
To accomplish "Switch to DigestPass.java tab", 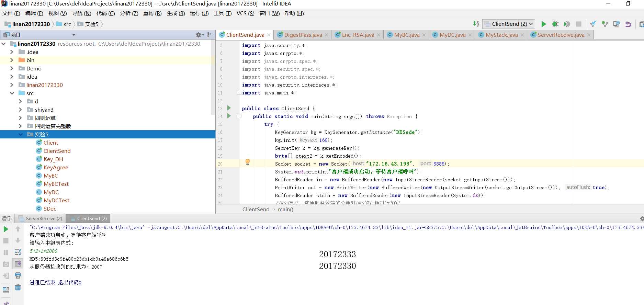I will [303, 35].
